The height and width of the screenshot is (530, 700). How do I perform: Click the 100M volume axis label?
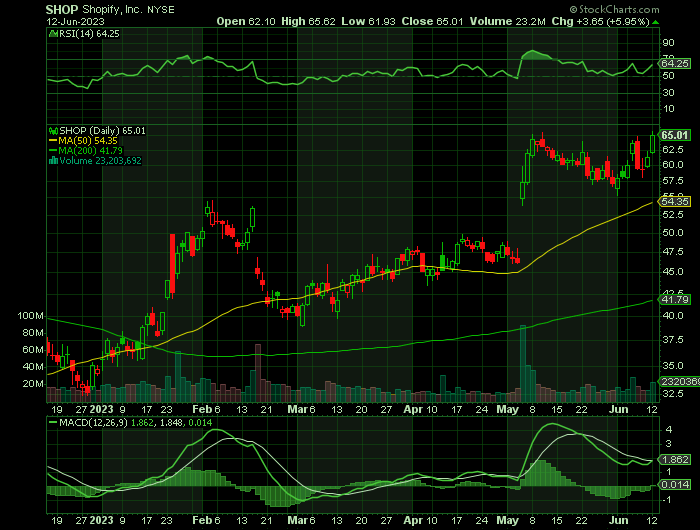point(30,316)
